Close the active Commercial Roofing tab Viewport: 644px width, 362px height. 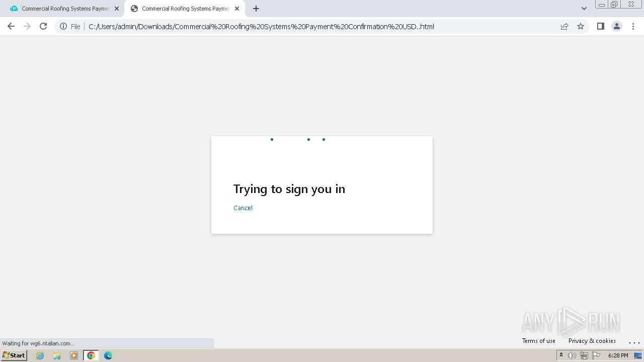pos(237,9)
